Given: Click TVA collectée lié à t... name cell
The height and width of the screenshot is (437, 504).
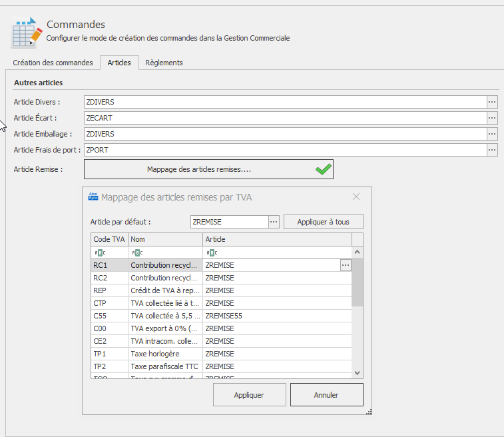Looking at the screenshot, I should point(165,303).
